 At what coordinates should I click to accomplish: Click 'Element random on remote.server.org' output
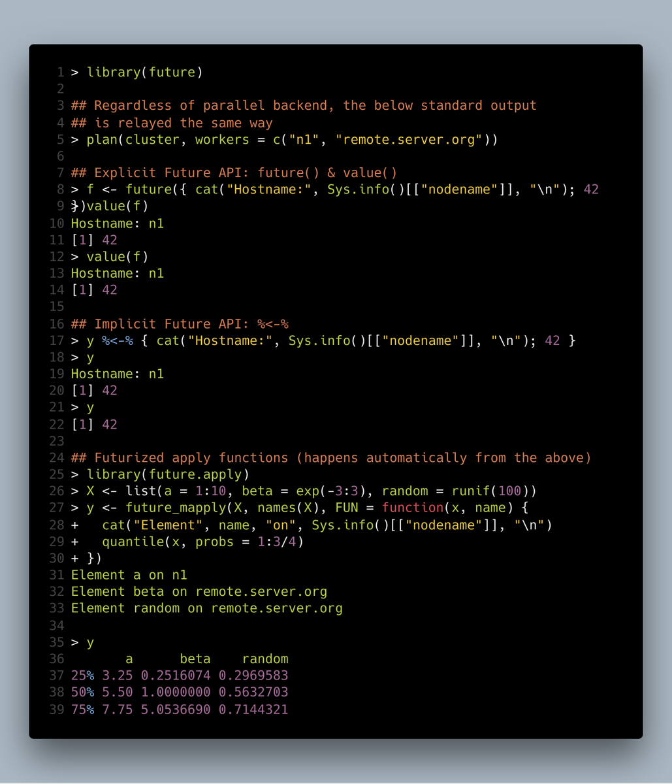(207, 608)
